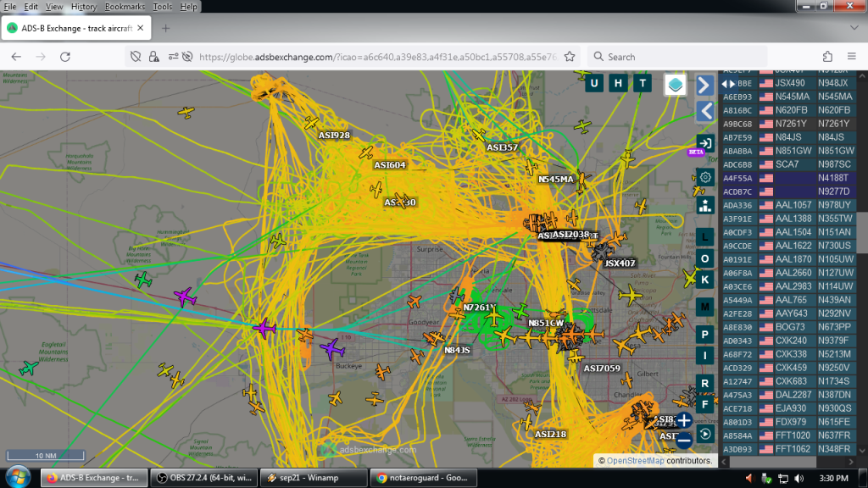868x488 pixels.
Task: Open the OpenStreetMap attribution link
Action: tap(635, 460)
